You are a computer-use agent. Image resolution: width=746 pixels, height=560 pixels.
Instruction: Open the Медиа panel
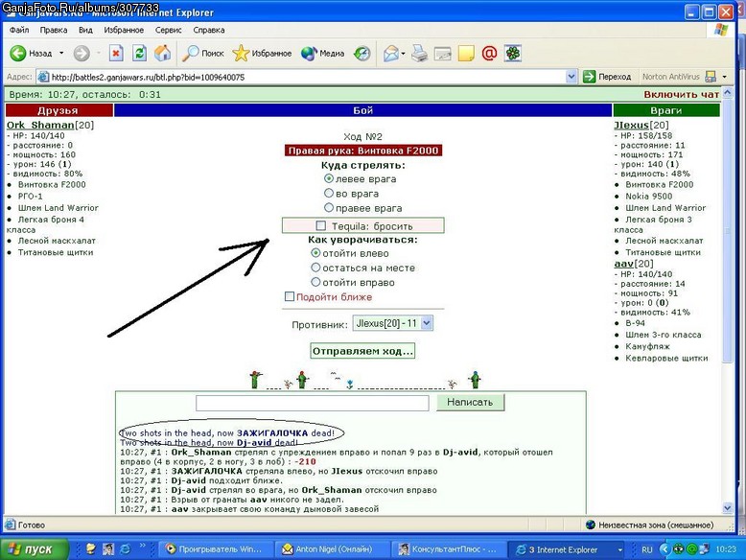pos(322,54)
